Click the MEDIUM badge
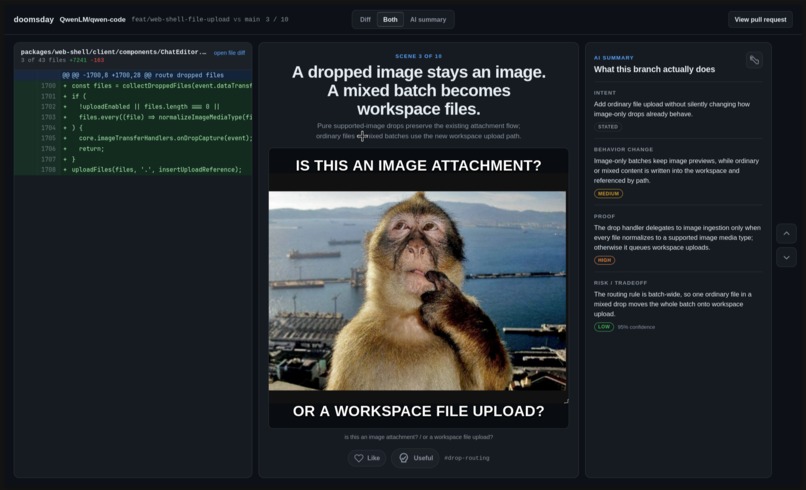The width and height of the screenshot is (806, 490). pos(608,194)
